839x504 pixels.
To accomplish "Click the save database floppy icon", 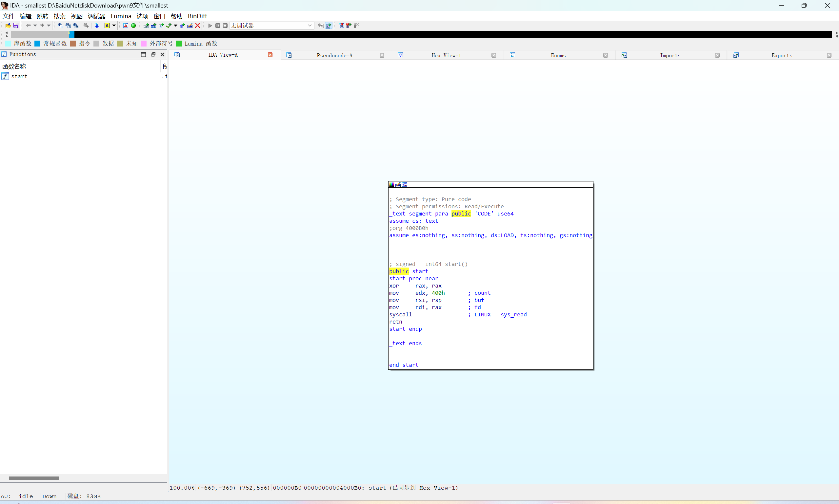I will pyautogui.click(x=16, y=26).
